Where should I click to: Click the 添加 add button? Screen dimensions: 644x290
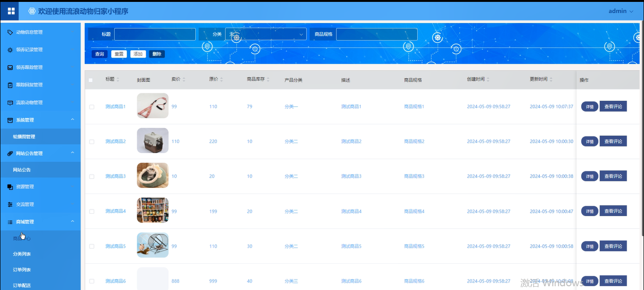[x=138, y=54]
